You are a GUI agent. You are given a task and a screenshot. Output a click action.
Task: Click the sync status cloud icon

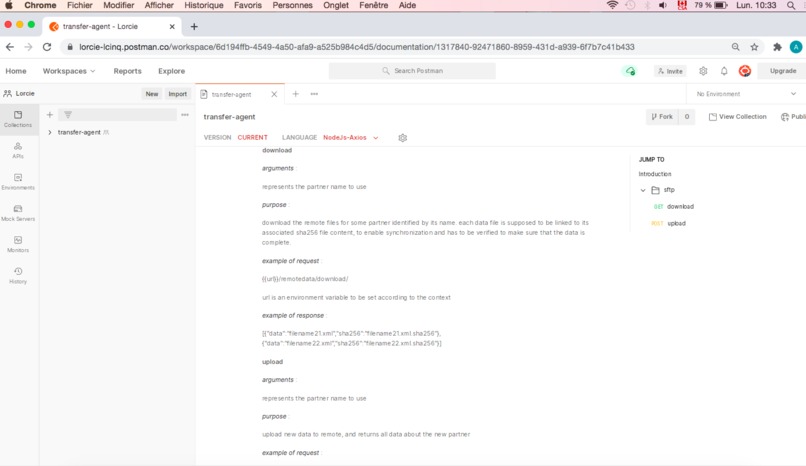pos(630,71)
